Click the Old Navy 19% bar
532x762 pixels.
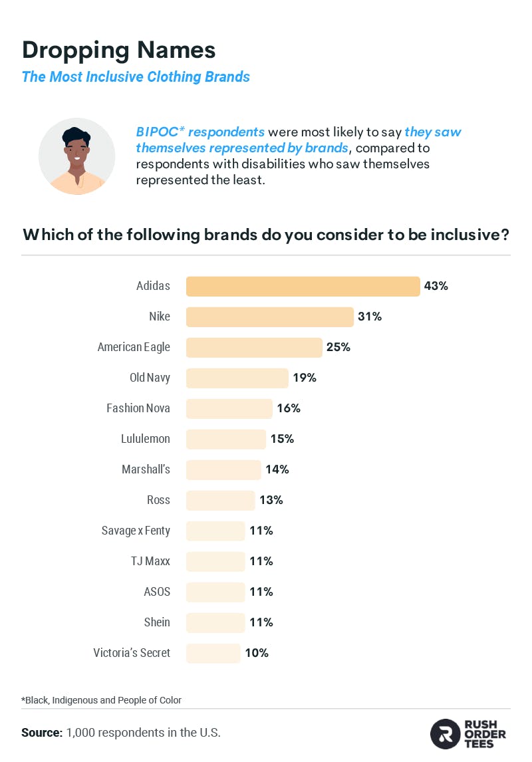(x=237, y=378)
